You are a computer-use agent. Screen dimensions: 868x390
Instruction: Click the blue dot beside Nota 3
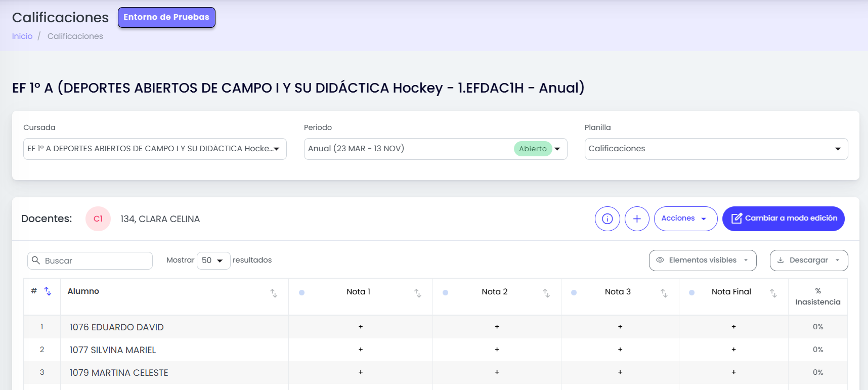pyautogui.click(x=574, y=292)
